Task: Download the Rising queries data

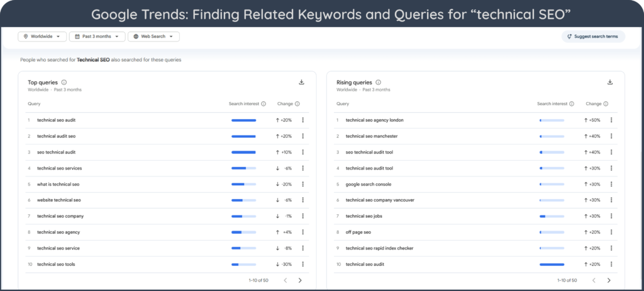Action: tap(610, 83)
